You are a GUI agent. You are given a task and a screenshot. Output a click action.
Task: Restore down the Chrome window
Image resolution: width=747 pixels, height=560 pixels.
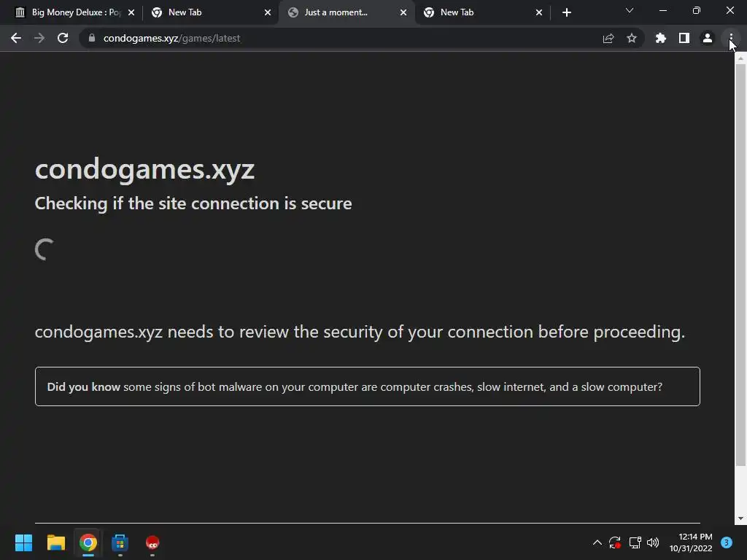click(697, 10)
